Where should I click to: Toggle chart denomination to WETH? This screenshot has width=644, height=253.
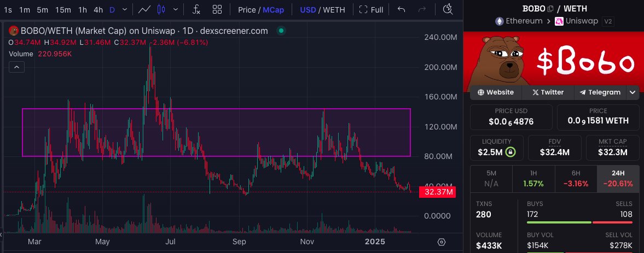click(x=334, y=10)
